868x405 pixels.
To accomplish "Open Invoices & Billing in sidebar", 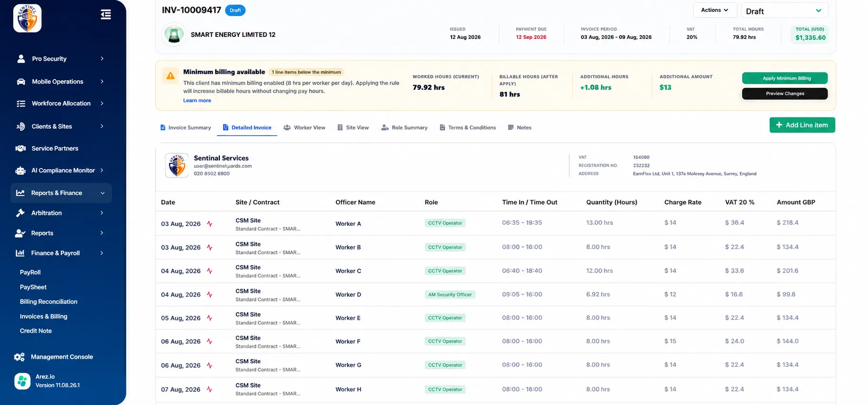I will (x=43, y=316).
